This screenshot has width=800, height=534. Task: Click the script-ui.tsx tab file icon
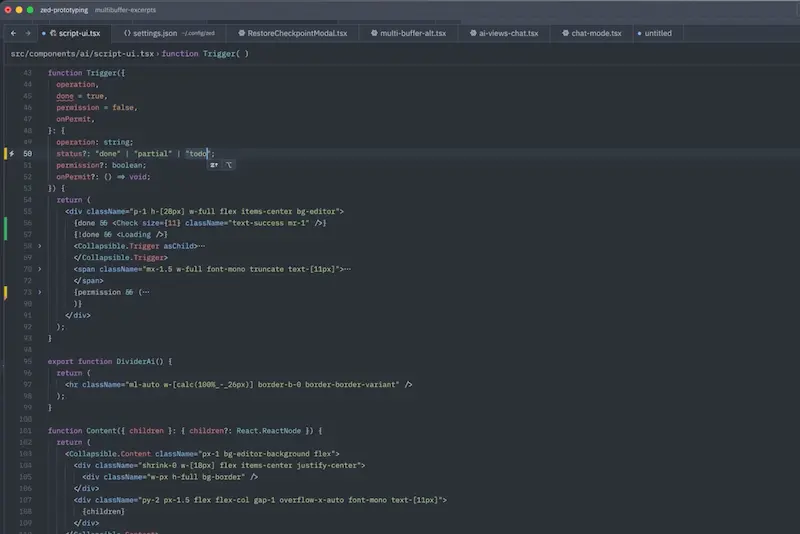click(x=53, y=33)
